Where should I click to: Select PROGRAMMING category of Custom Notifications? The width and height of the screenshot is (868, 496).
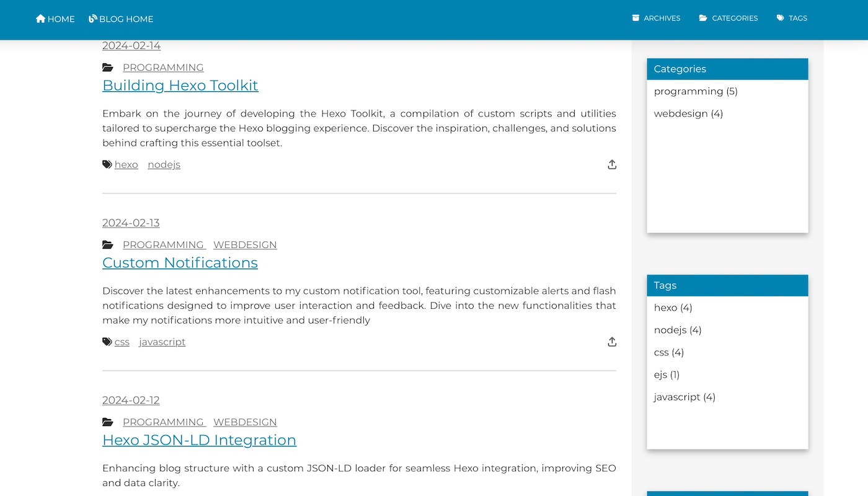pyautogui.click(x=163, y=245)
